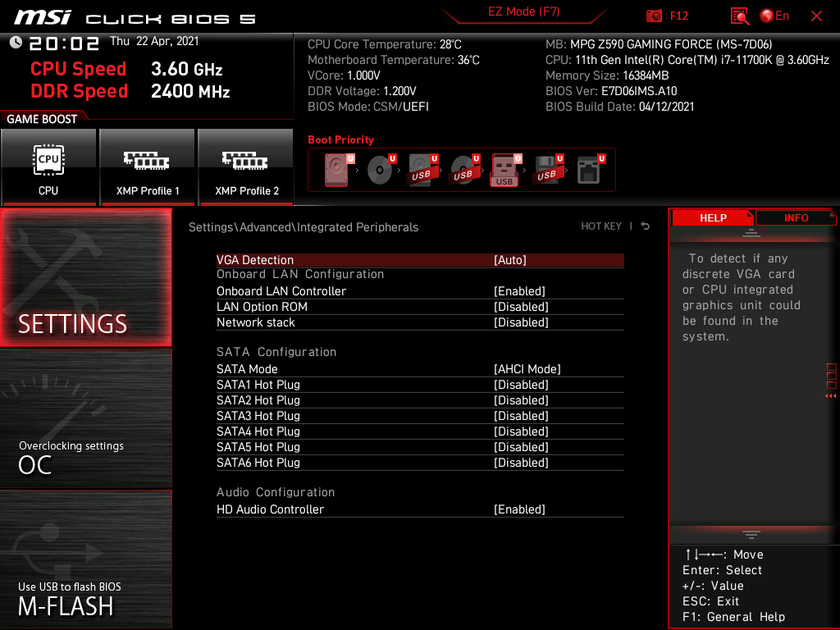Select the USB floppy boot icon

(x=548, y=170)
